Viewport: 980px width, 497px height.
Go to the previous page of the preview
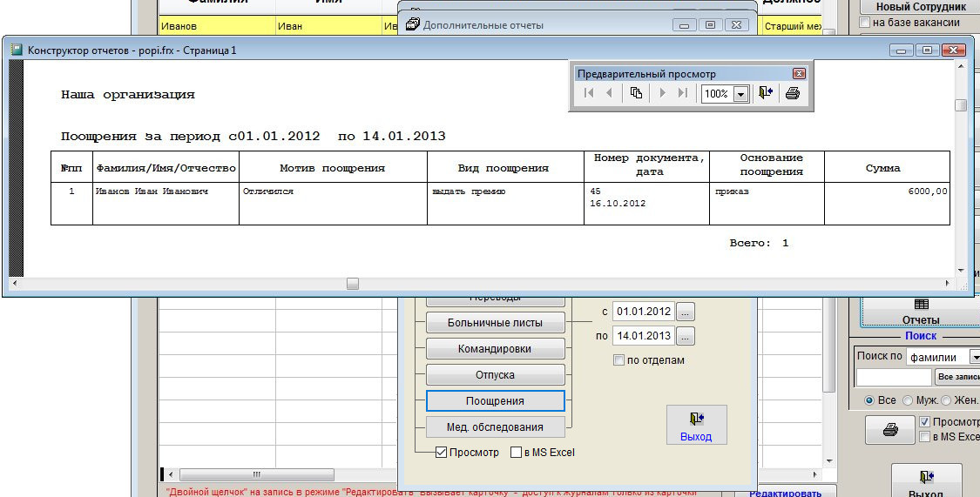[x=610, y=93]
